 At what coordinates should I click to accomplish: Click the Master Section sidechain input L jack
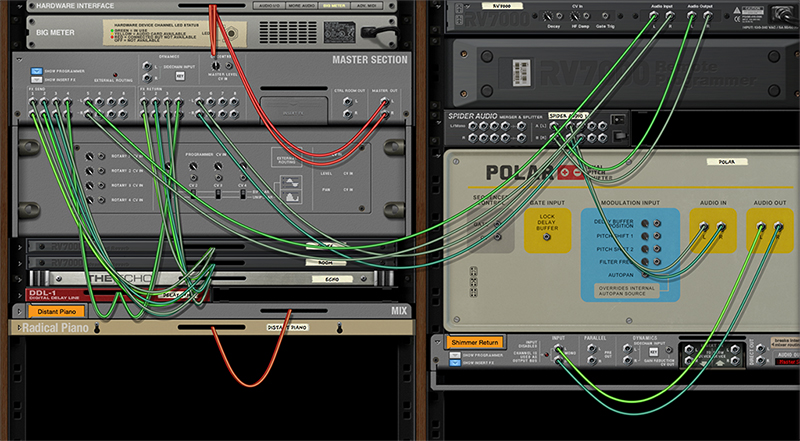coord(147,66)
